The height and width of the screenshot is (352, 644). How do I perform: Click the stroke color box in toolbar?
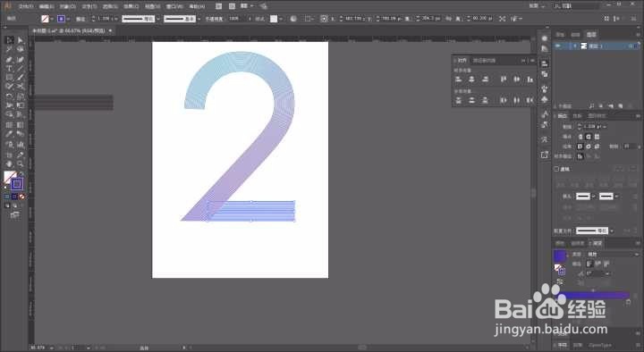(17, 184)
